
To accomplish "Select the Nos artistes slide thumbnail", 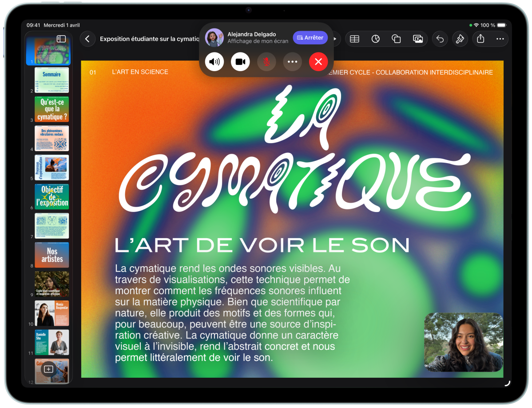I will point(52,255).
